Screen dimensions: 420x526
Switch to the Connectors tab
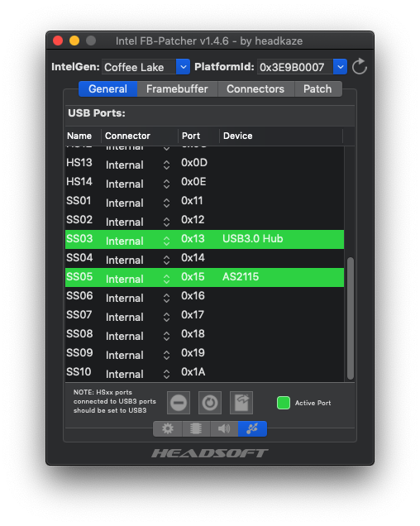[255, 88]
